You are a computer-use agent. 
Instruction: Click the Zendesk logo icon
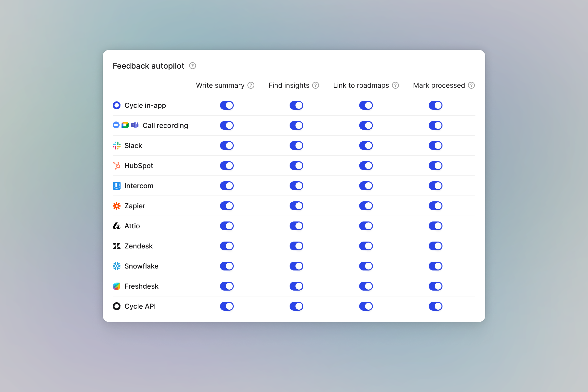(117, 246)
